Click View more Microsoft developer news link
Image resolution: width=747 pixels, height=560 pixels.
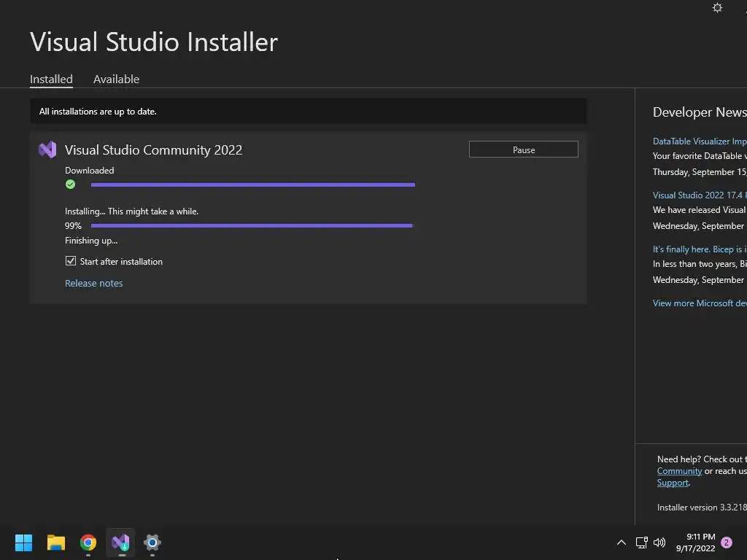tap(700, 303)
